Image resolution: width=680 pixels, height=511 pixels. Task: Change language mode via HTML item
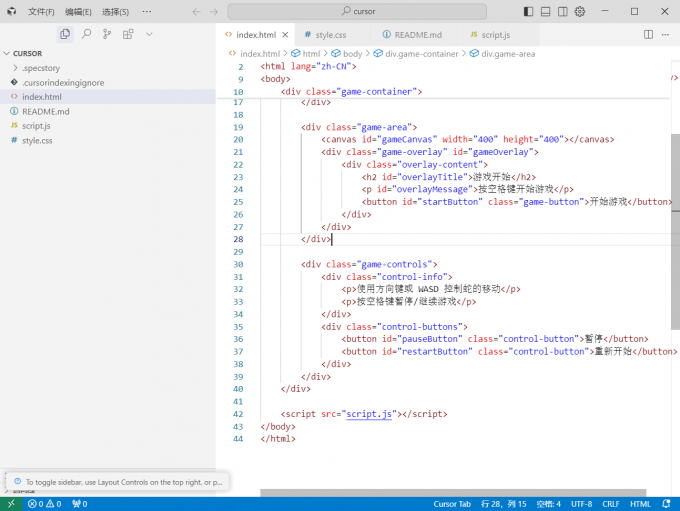click(640, 504)
